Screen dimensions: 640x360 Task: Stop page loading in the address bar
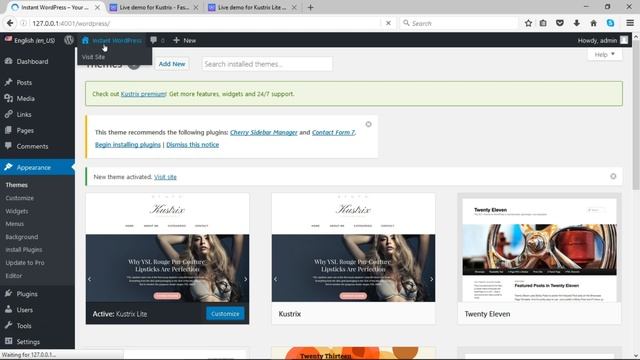pos(388,23)
